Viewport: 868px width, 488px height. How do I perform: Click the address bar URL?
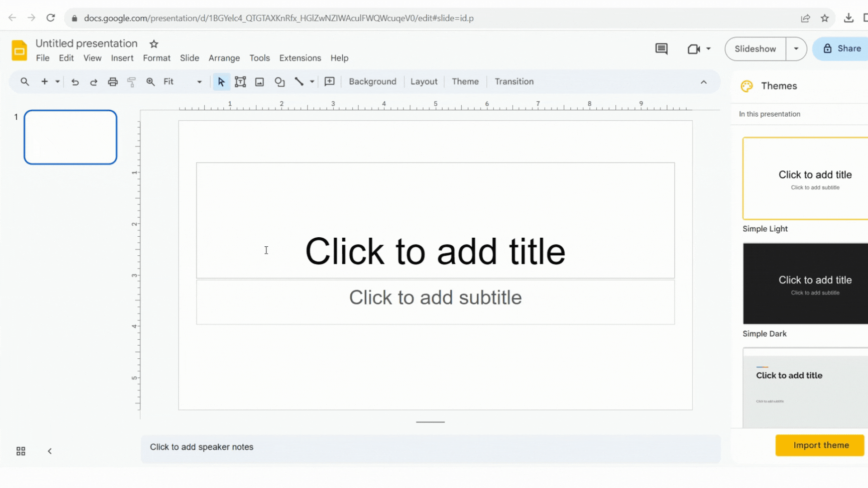point(278,18)
